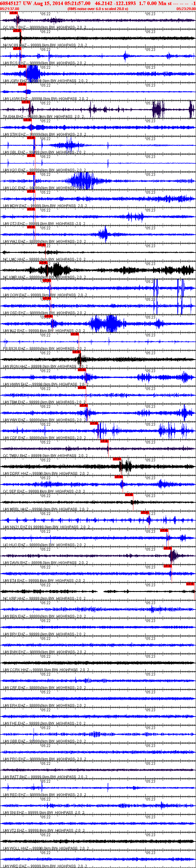
Task: Select the red pick marker on the UW.MRBL trace
Action: (x=129, y=495)
